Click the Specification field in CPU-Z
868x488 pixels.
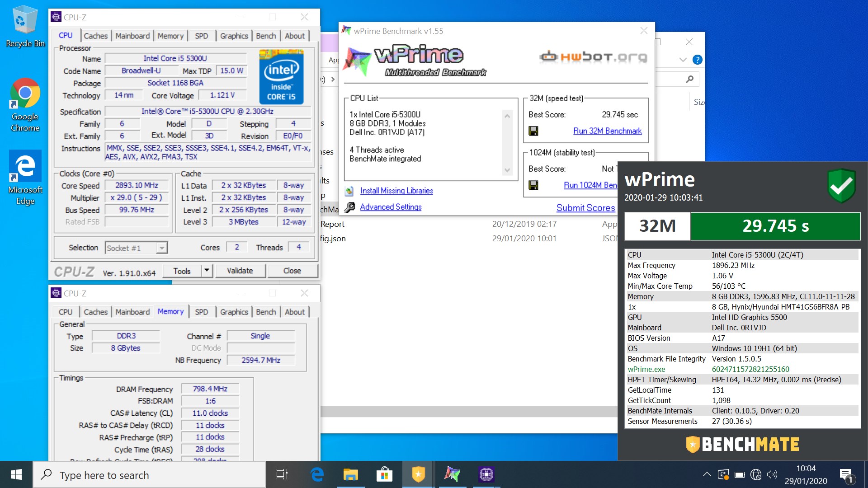point(208,111)
